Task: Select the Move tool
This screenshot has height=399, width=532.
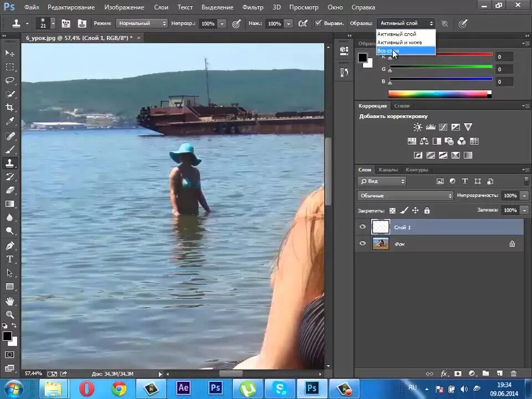Action: click(9, 53)
